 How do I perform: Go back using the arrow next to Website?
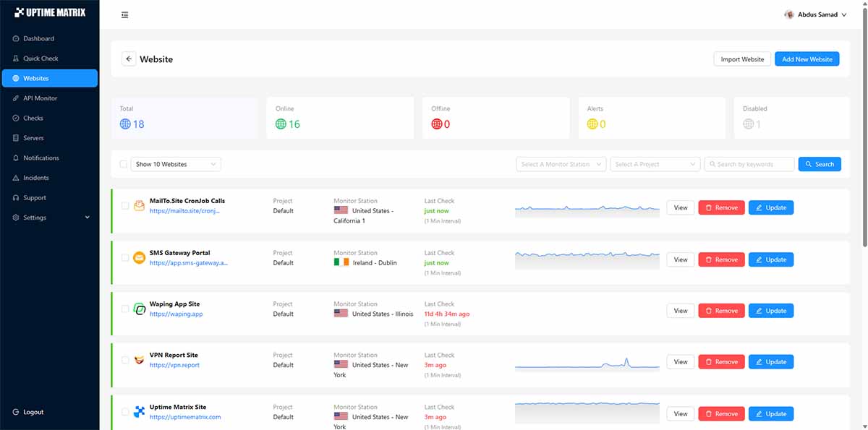pyautogui.click(x=129, y=59)
